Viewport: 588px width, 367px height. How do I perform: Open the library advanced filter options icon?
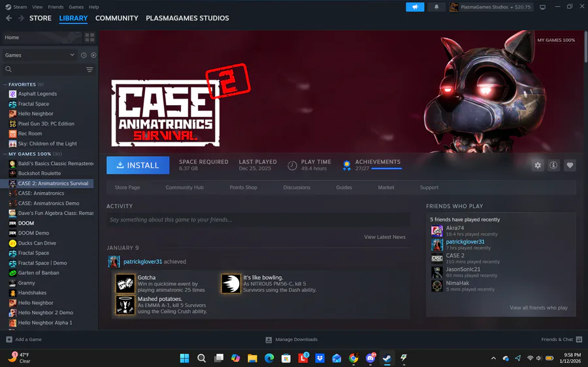(x=90, y=69)
